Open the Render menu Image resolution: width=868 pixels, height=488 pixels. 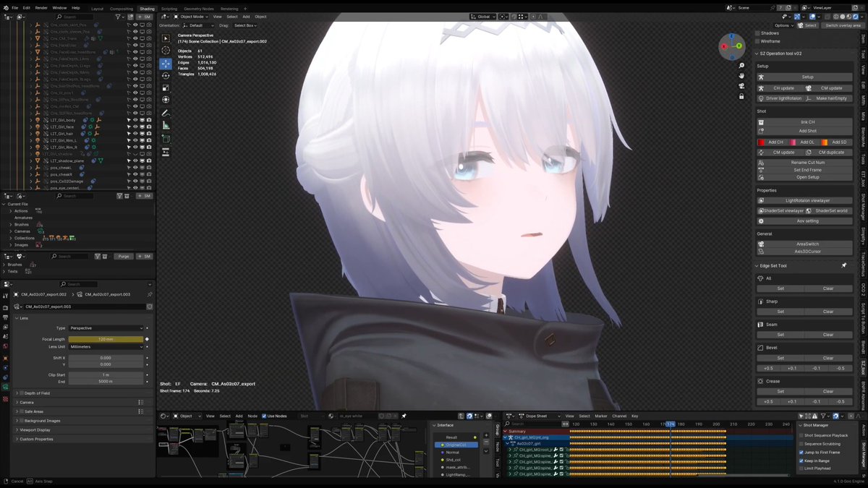41,7
